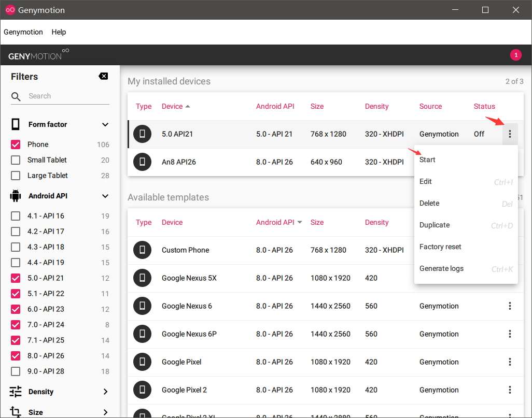This screenshot has height=418, width=532.
Task: Choose Duplicate from the context menu
Action: point(466,225)
